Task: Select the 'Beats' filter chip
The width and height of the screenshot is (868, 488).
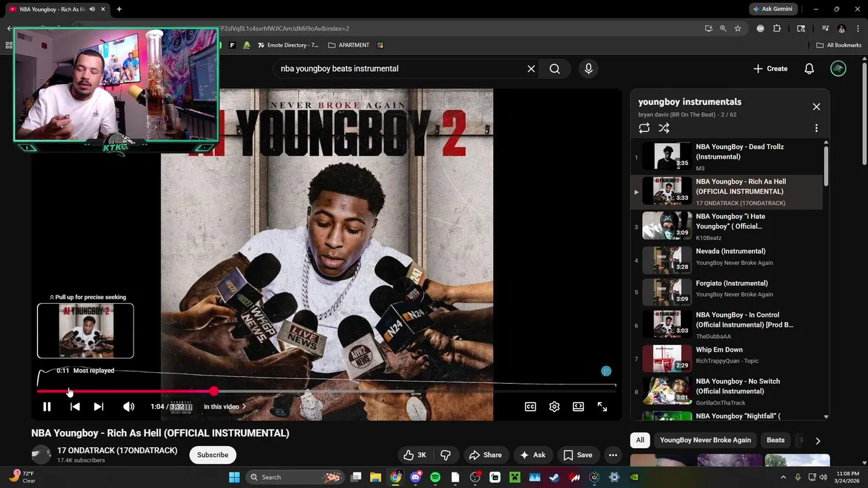Action: (775, 441)
